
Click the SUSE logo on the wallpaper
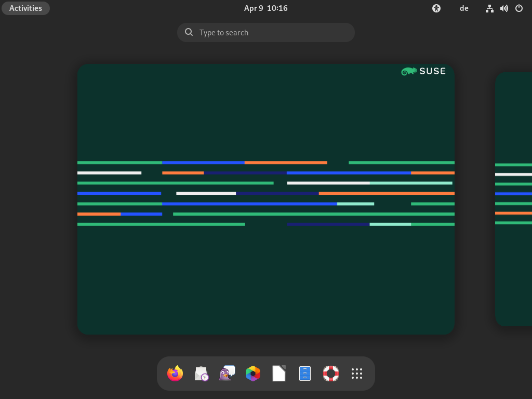423,71
